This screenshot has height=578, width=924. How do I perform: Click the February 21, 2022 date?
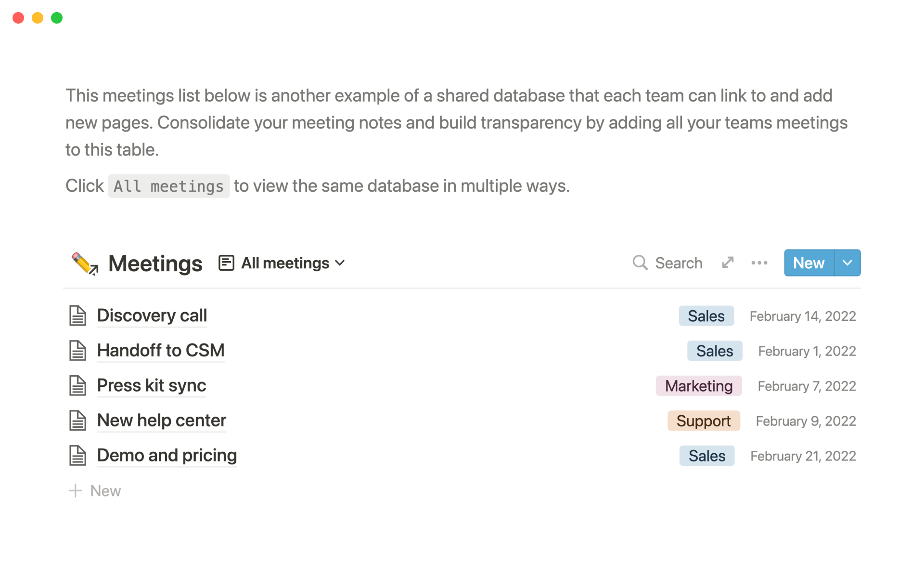[x=803, y=456]
